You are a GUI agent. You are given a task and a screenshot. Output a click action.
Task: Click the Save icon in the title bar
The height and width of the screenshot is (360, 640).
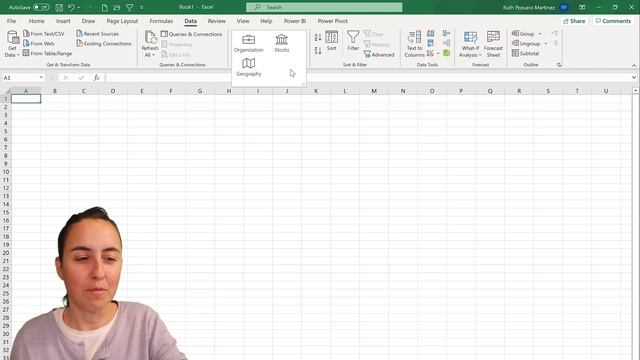point(59,7)
